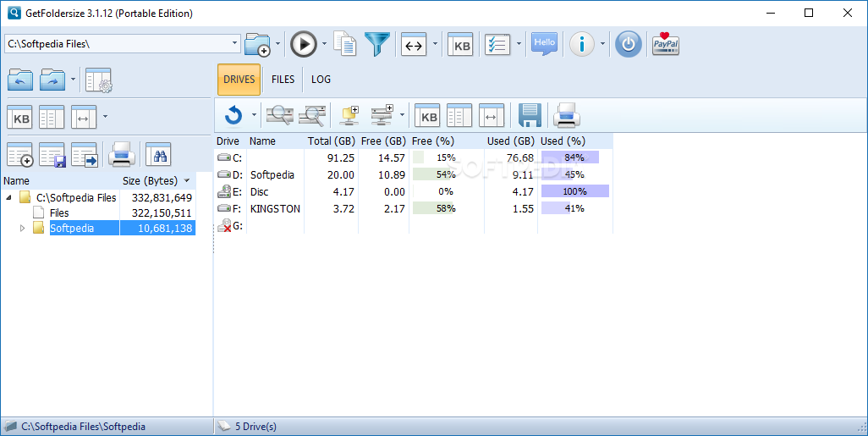
Task: Click the fit column width icon in the drives toolbar
Action: coord(492,115)
